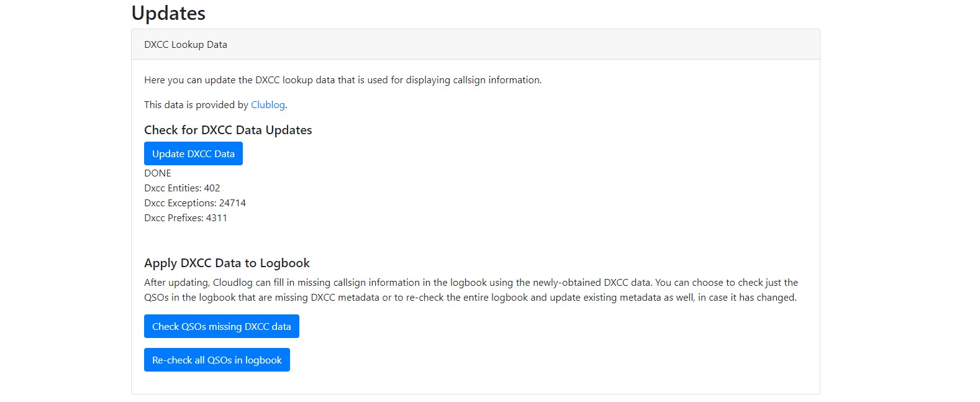Select the Dxcc Entities: 402 line

click(181, 188)
